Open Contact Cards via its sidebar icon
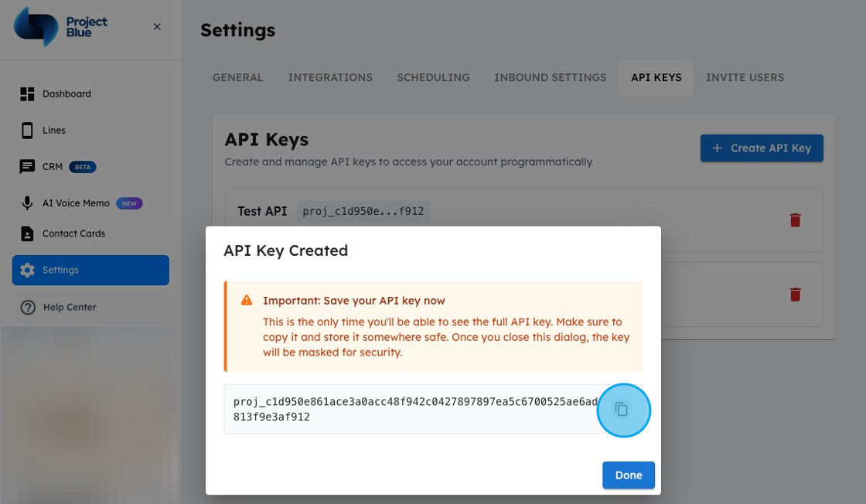Screen dimensions: 866x504 26,233
